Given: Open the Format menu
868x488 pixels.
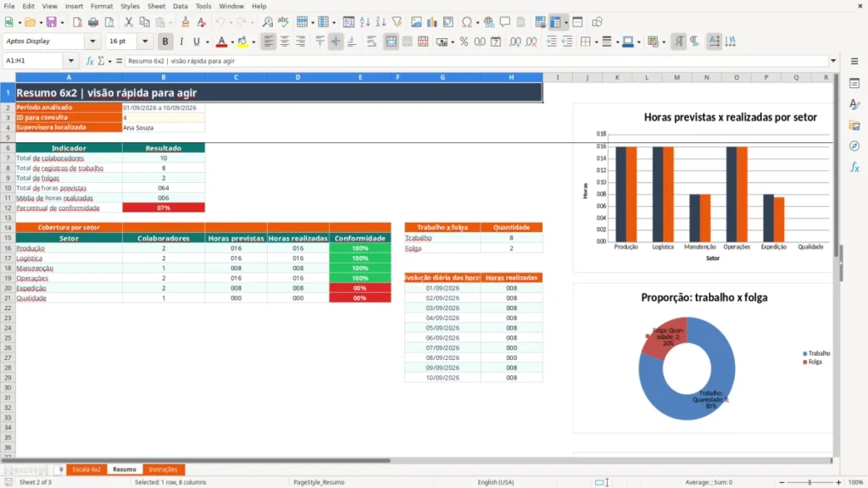Looking at the screenshot, I should [102, 6].
